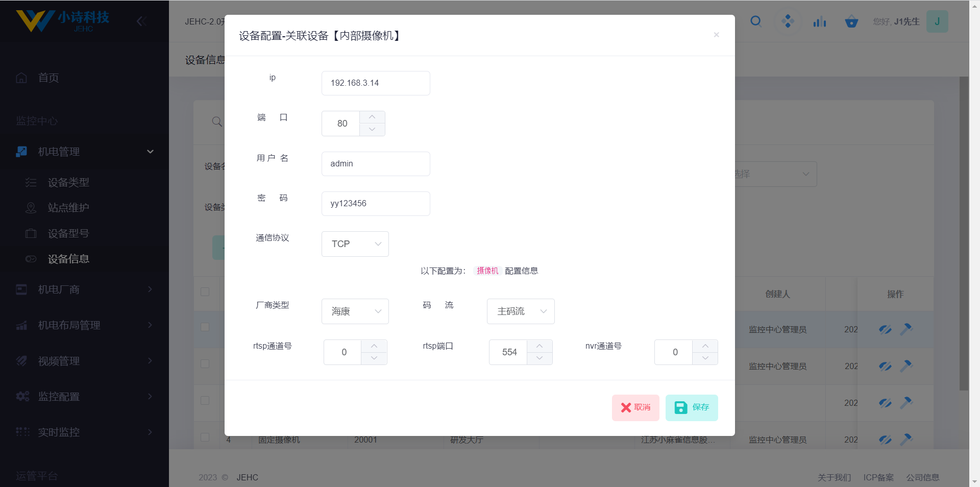The image size is (980, 487).
Task: Open the shopping basket icon
Action: click(x=851, y=21)
